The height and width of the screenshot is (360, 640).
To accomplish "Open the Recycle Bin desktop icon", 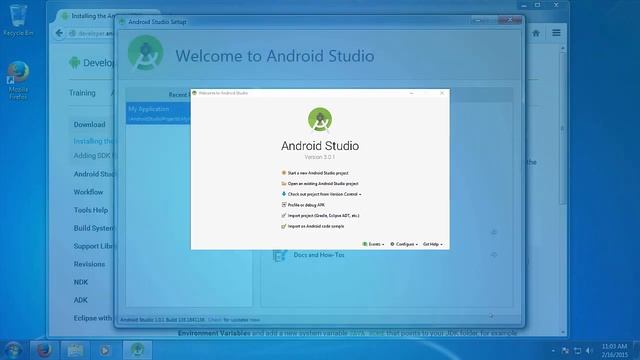I will pyautogui.click(x=18, y=19).
